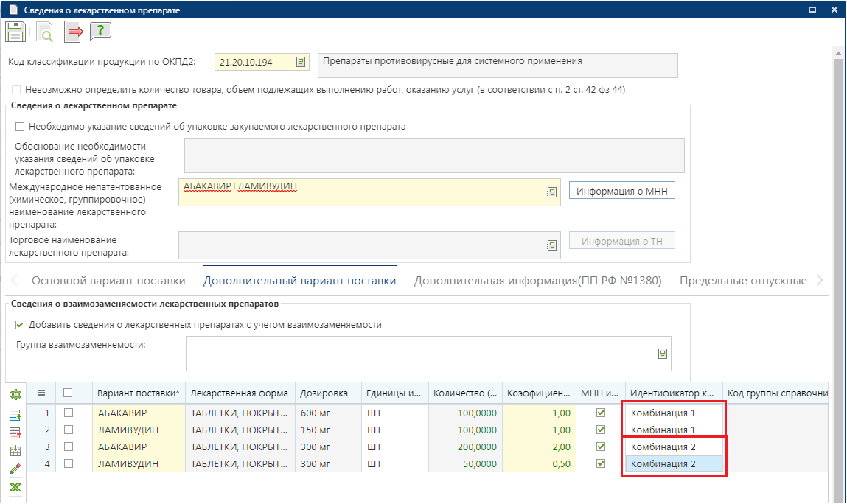The height and width of the screenshot is (504, 847).
Task: Maximize the drug information window
Action: click(812, 10)
